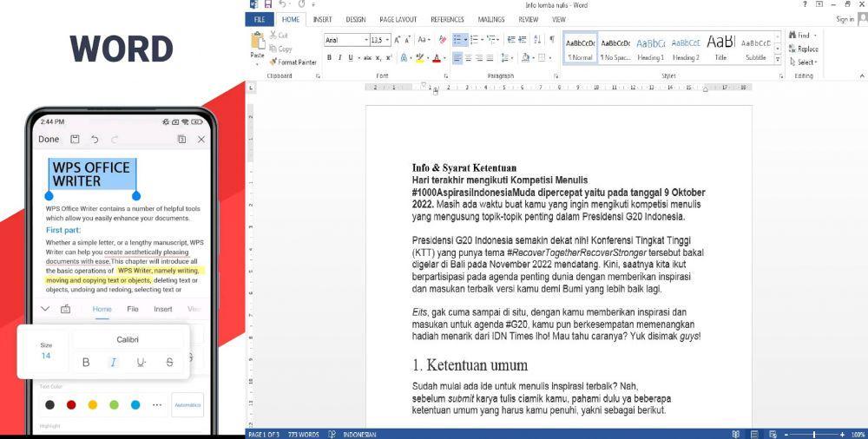Toggle Show/Hide paragraph marks

point(552,40)
